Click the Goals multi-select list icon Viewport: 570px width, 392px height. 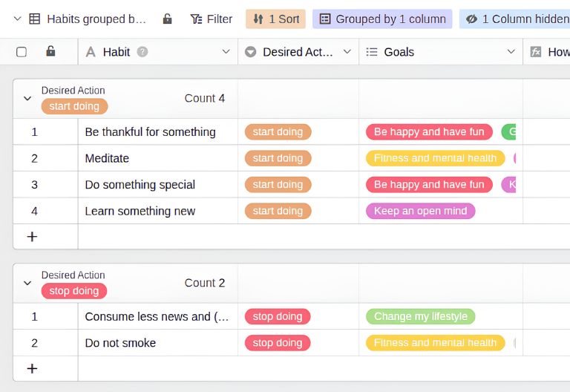(372, 52)
